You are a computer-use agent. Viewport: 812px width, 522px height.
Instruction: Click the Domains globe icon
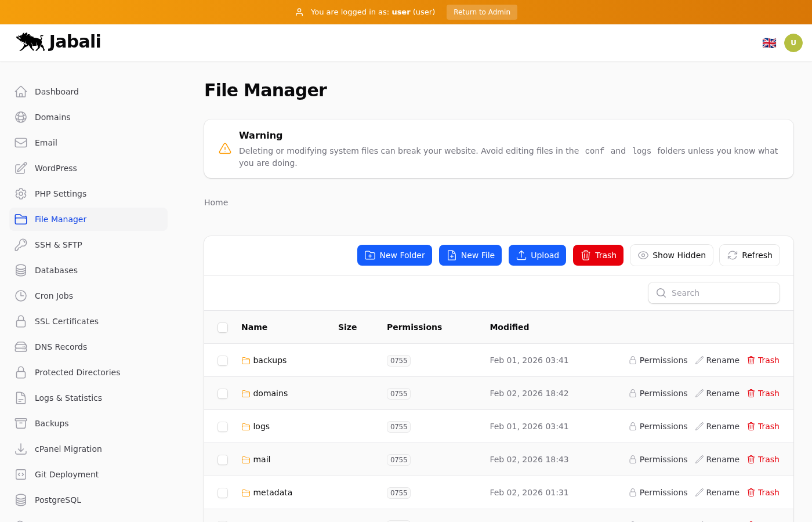point(21,117)
